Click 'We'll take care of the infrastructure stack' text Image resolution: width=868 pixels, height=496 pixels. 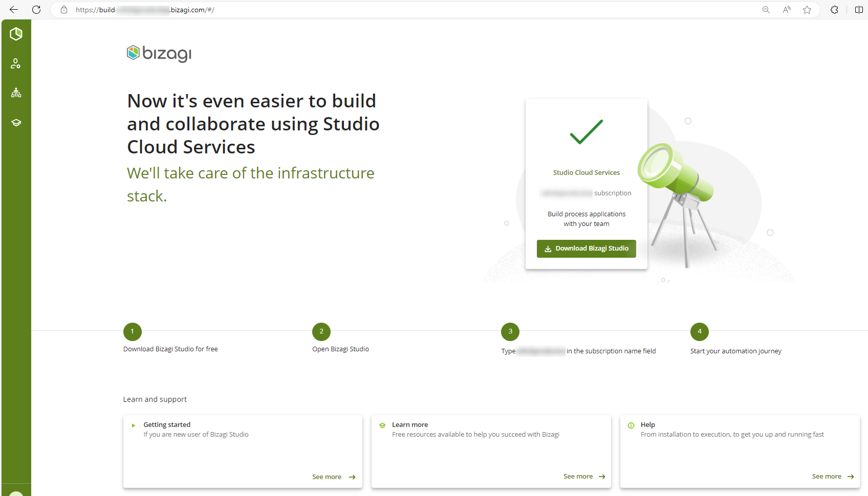251,185
